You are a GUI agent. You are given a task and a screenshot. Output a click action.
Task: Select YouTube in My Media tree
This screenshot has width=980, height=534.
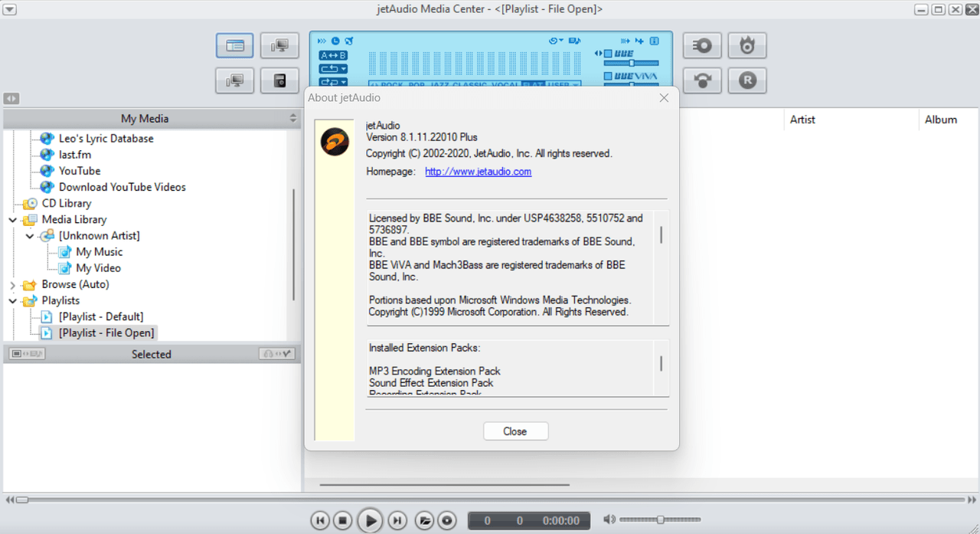(x=80, y=171)
